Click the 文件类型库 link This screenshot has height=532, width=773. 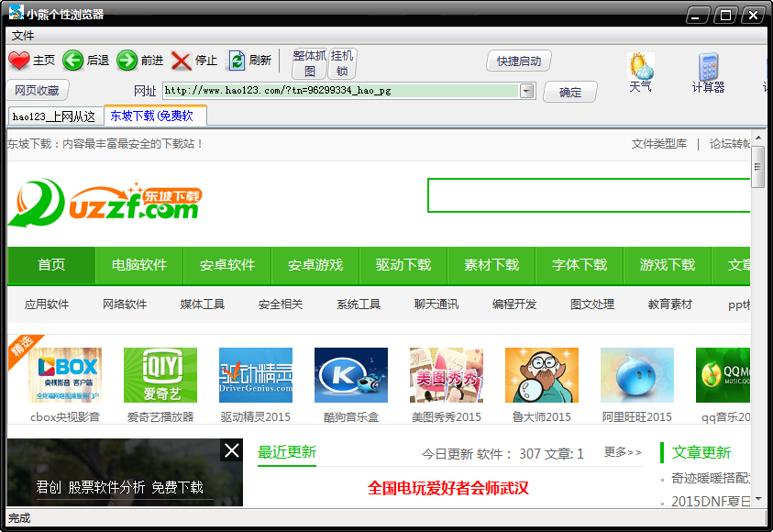coord(659,144)
